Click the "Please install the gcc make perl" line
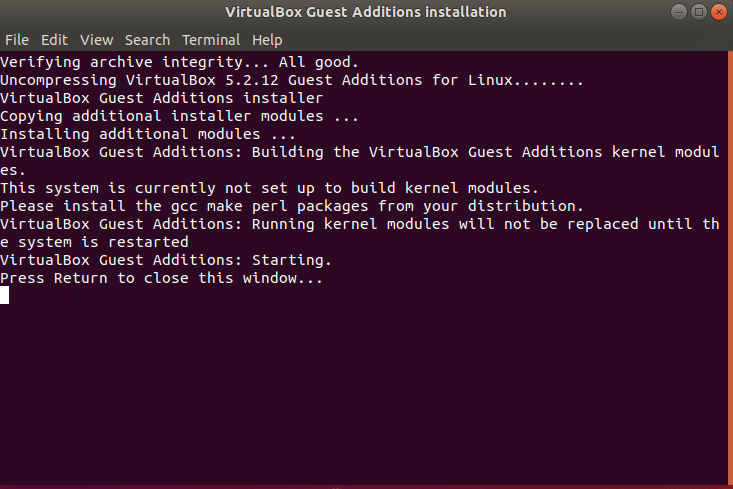Screen dimensions: 733x489 point(290,206)
